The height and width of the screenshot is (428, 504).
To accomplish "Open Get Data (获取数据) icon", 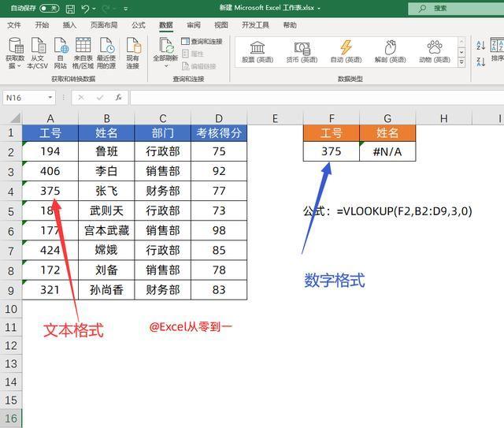I will coord(15,53).
